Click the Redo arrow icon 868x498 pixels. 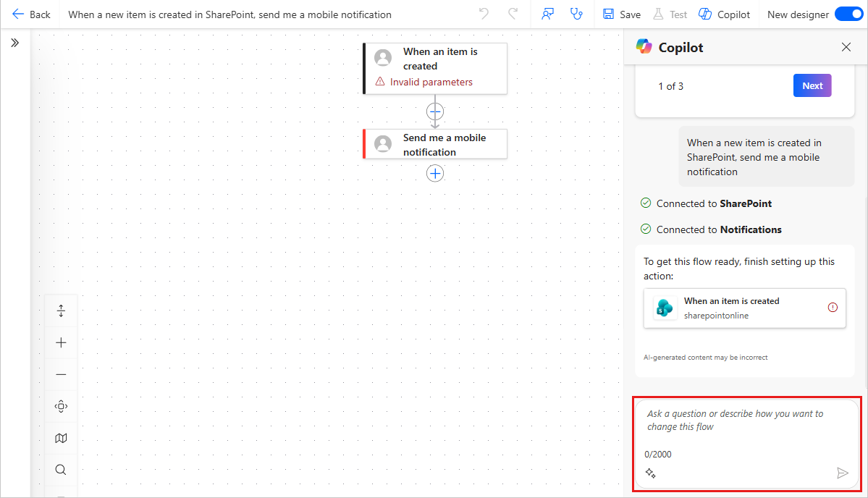[513, 14]
